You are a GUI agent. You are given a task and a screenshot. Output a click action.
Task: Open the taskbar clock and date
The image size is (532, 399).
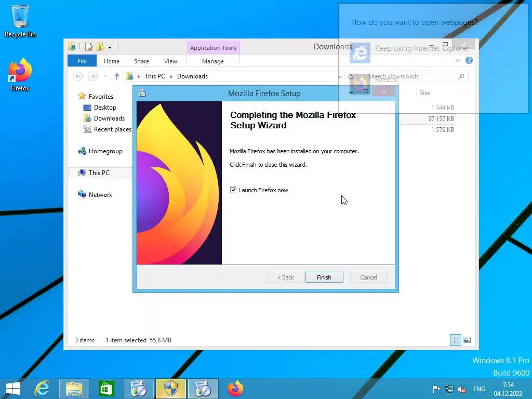[x=508, y=389]
